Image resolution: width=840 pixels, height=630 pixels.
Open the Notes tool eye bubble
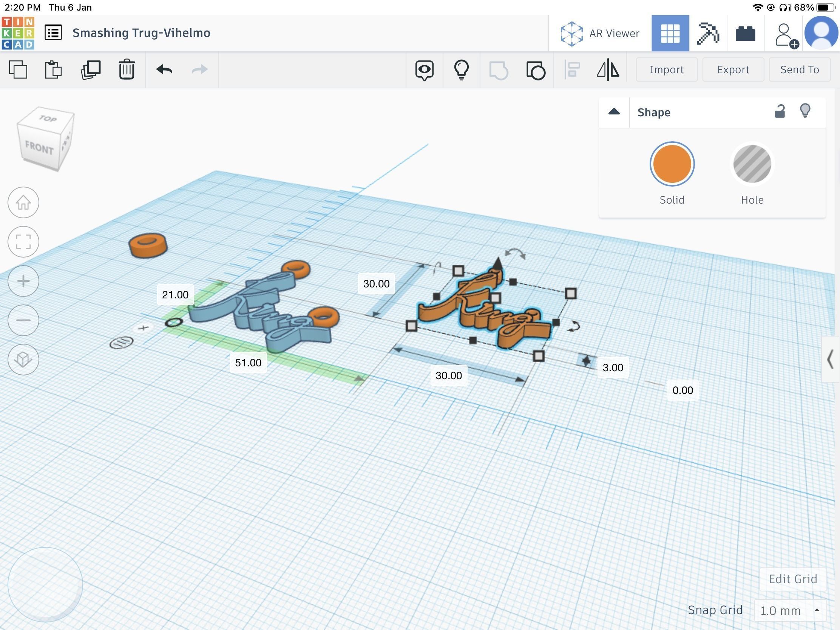(424, 70)
